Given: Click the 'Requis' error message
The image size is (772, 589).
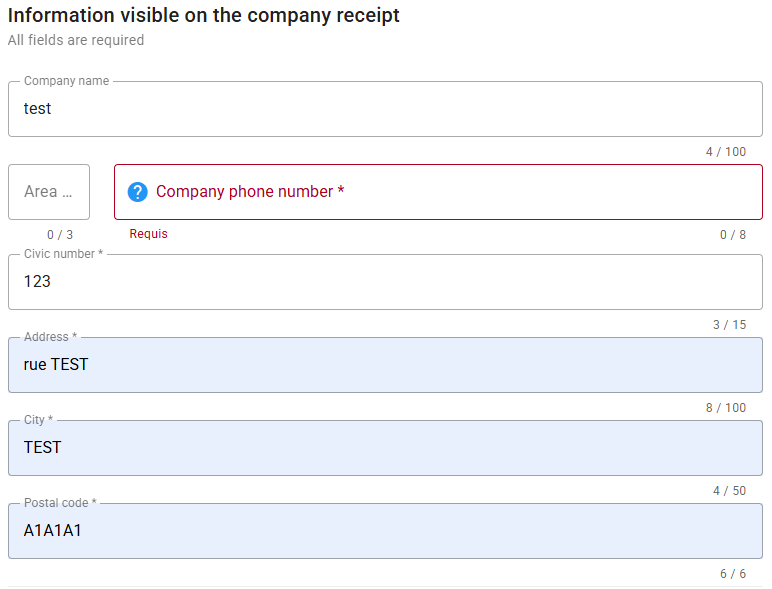Looking at the screenshot, I should tap(149, 234).
